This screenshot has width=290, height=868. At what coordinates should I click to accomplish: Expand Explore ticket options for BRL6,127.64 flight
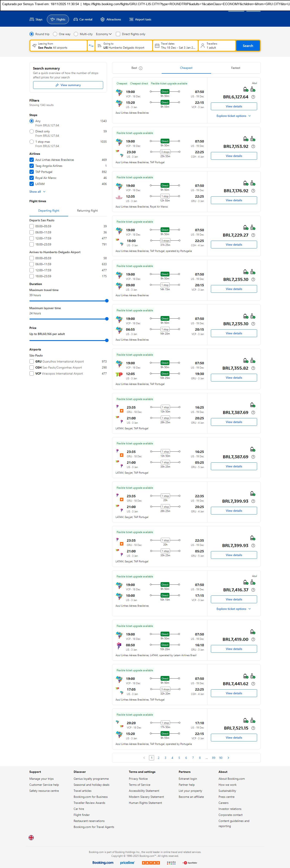pyautogui.click(x=233, y=116)
